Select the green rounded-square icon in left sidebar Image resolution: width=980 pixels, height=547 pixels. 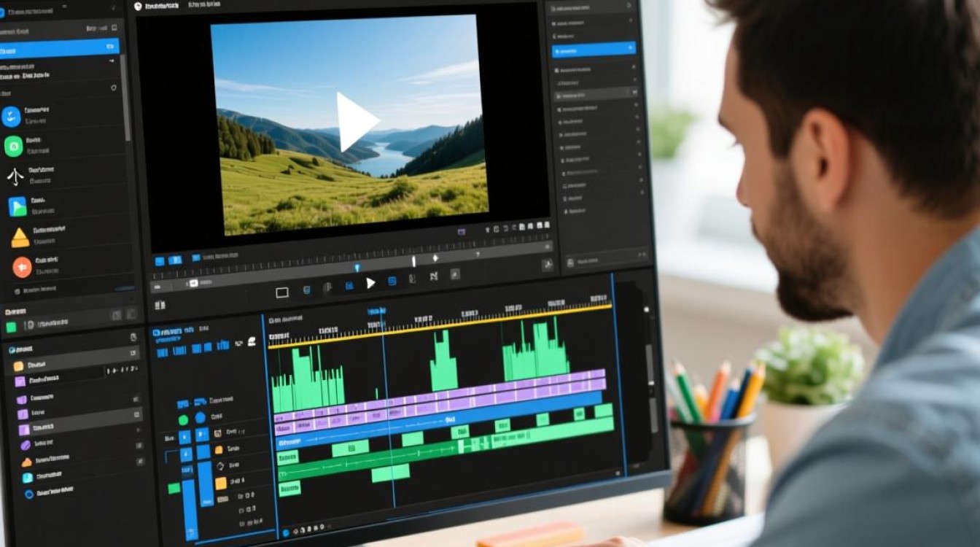coord(14,146)
